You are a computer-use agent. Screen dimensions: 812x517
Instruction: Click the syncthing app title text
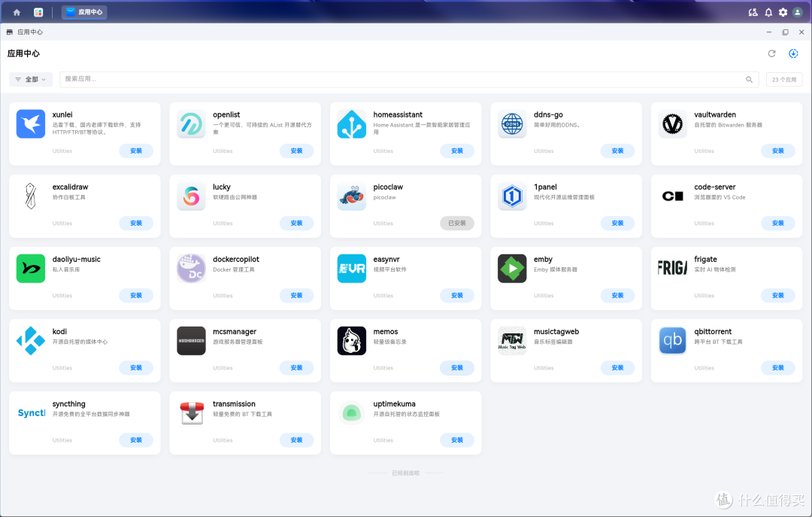tap(69, 404)
